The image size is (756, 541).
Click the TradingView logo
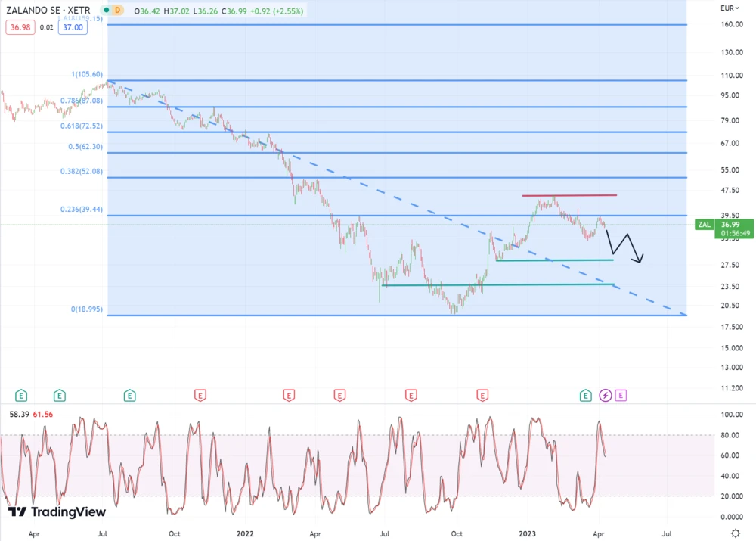tap(57, 512)
